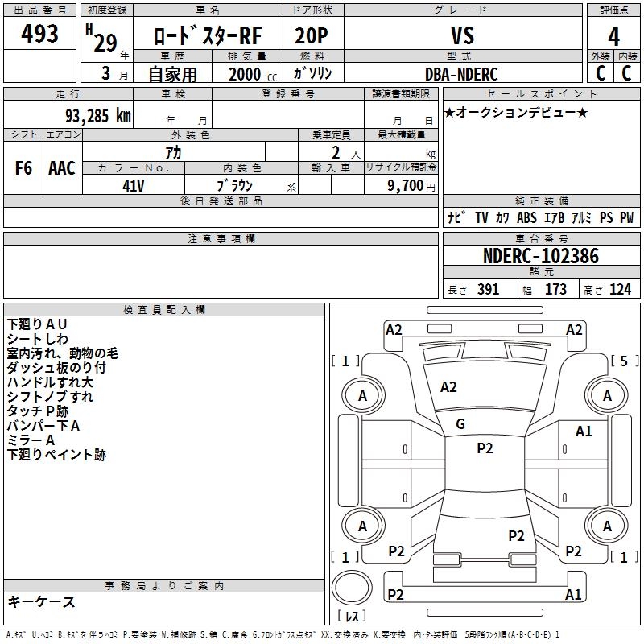This screenshot has width=644, height=644.
Task: Click the [5] tire rating bracket
Action: [623, 361]
